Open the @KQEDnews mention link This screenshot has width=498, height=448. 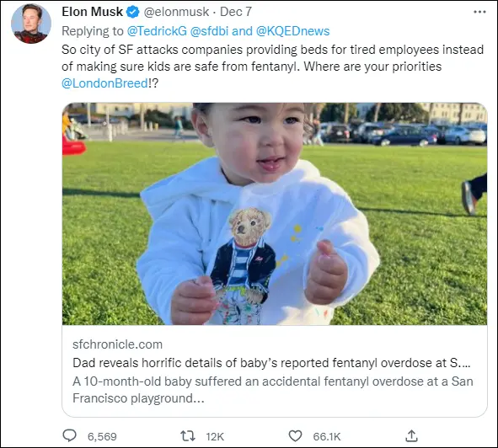pos(292,31)
